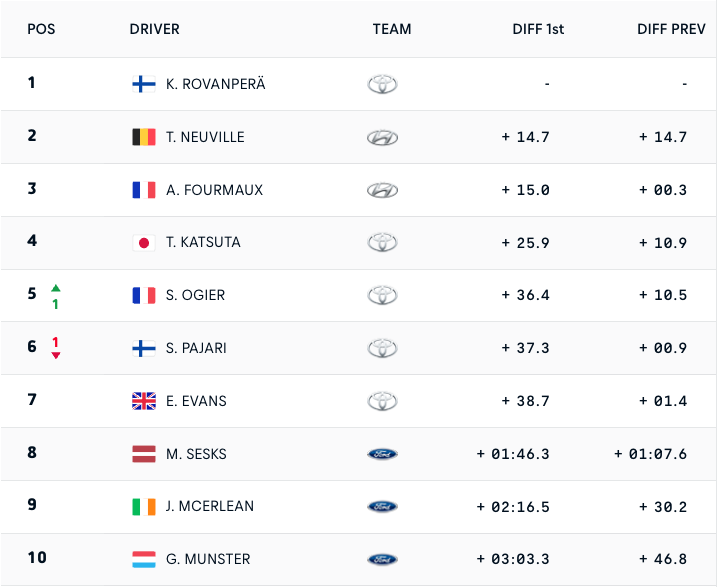Click the Hyundai logo in Fourmaux's row
717x587 pixels.
(382, 190)
